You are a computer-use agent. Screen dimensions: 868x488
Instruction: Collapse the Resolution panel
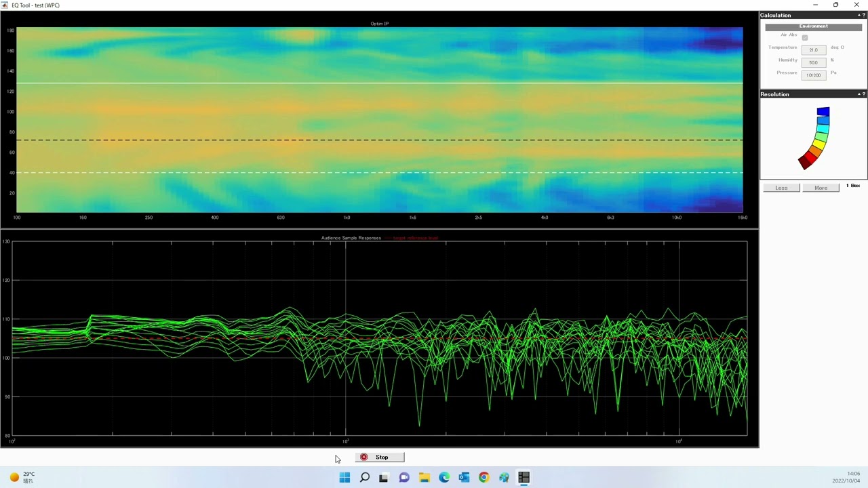859,94
